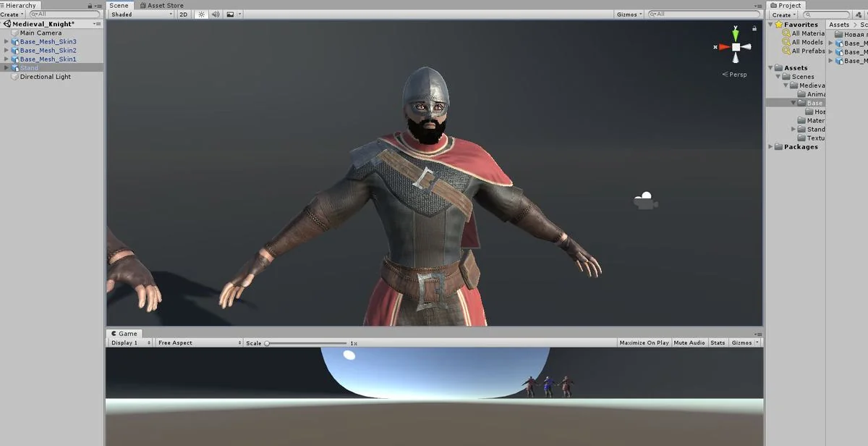The width and height of the screenshot is (868, 446).
Task: Select Directional Light in the hierarchy
Action: click(45, 77)
